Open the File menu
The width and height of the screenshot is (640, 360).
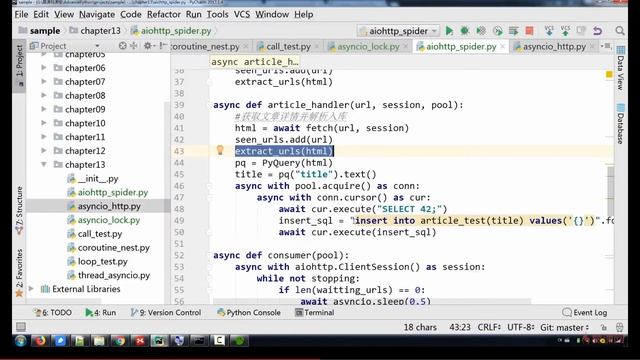click(21, 14)
